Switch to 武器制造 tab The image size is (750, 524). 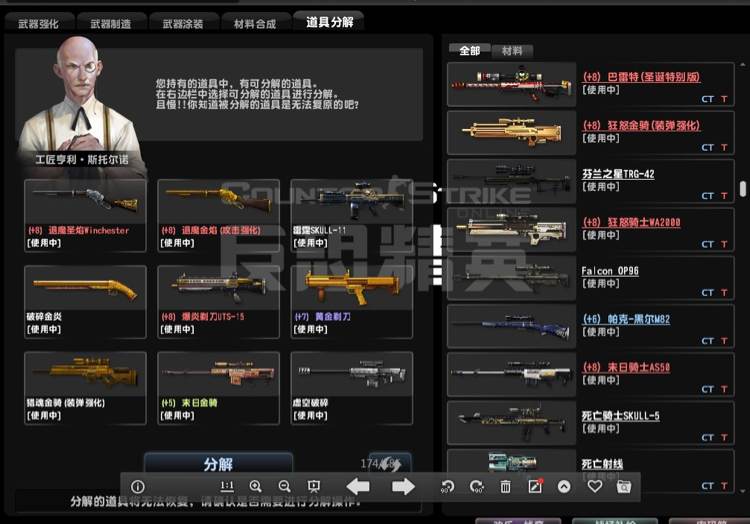click(110, 23)
